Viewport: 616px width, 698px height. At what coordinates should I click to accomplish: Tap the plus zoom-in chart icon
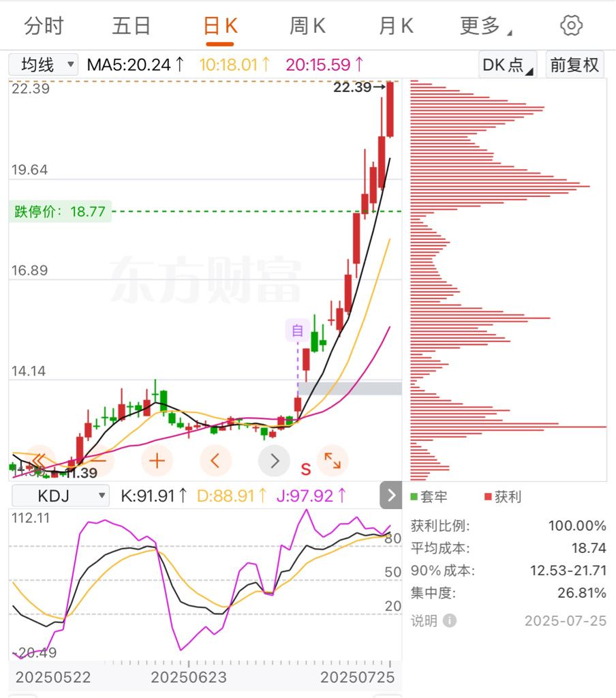pyautogui.click(x=157, y=461)
